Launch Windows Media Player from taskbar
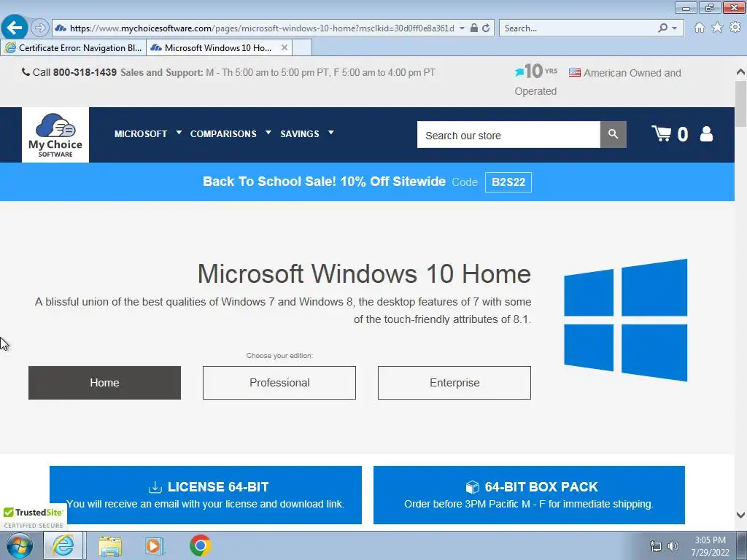747x560 pixels. tap(155, 546)
